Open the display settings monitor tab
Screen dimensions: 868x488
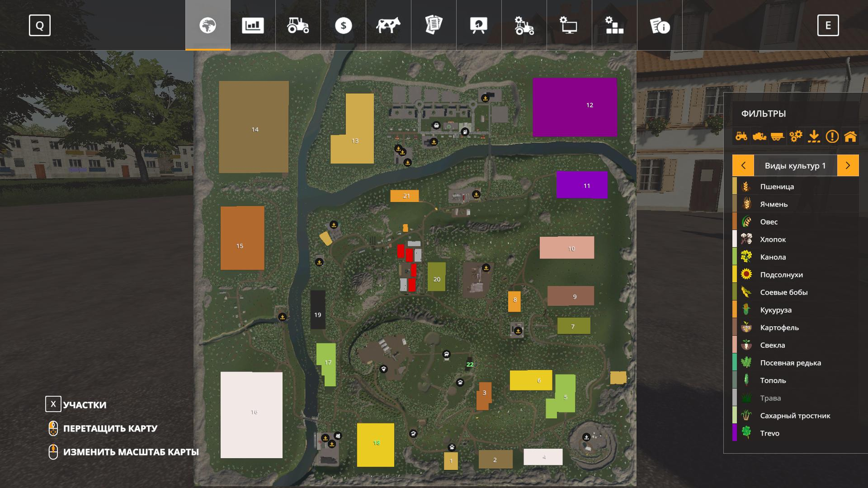[569, 25]
